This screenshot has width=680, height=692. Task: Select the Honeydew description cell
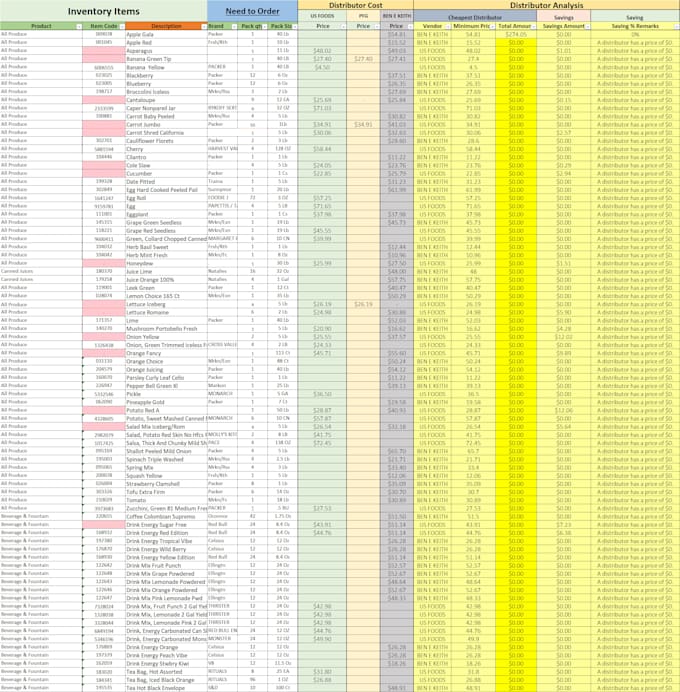(x=166, y=263)
